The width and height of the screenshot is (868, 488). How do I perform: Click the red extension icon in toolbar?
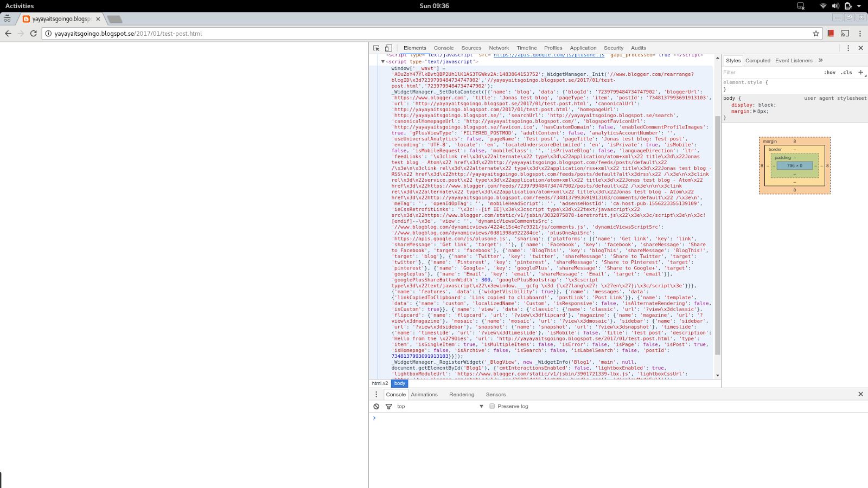[831, 34]
